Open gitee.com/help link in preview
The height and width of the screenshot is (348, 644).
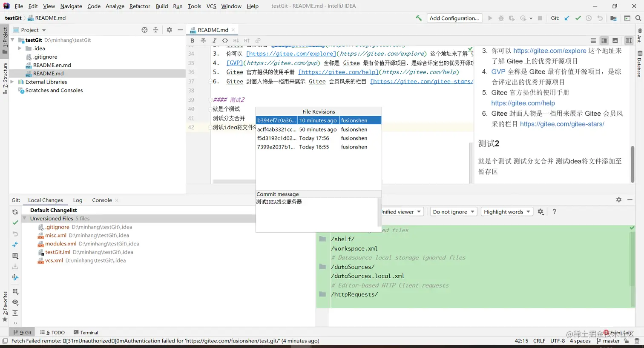(x=523, y=103)
